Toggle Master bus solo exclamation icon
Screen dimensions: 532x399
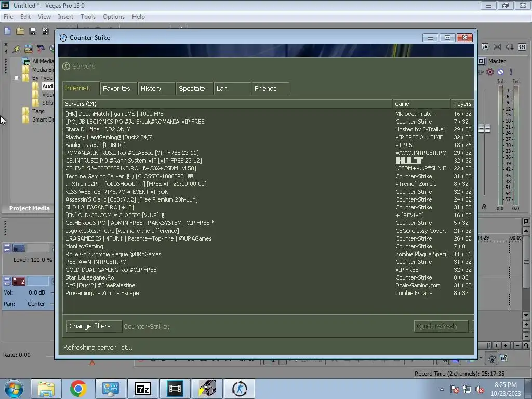511,72
